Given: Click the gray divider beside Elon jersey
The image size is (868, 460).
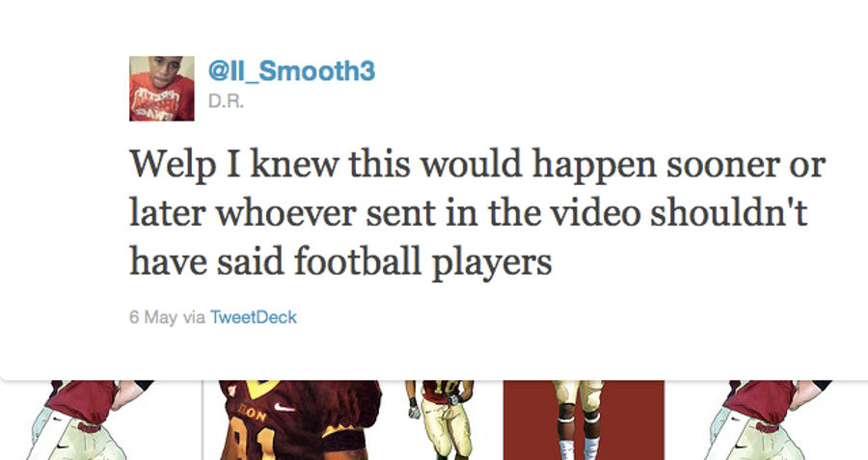Looking at the screenshot, I should pyautogui.click(x=203, y=419).
